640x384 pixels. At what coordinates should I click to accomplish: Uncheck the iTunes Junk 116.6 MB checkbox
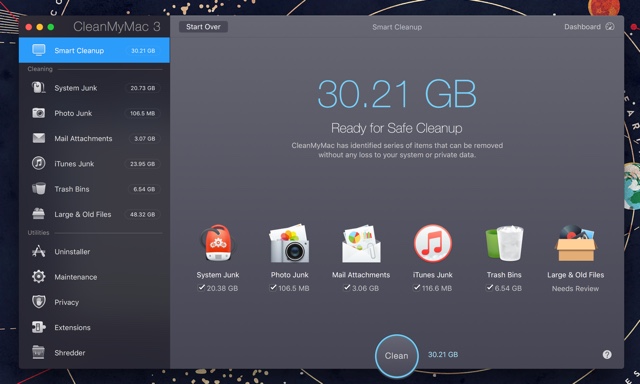(416, 288)
